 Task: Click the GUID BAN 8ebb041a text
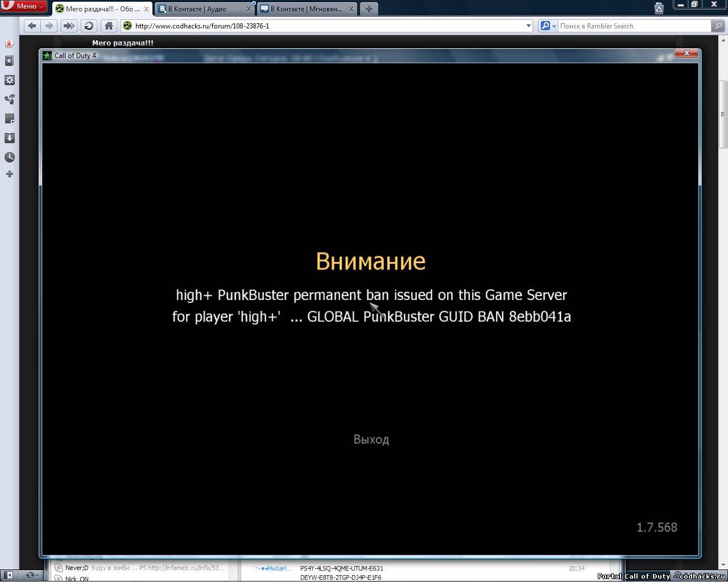coord(505,317)
